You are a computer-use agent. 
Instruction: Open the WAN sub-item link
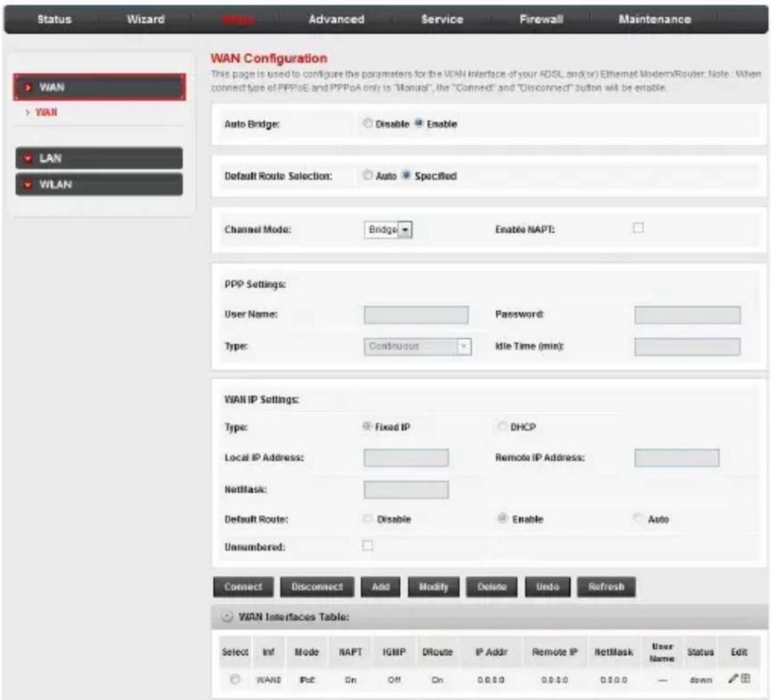point(46,112)
